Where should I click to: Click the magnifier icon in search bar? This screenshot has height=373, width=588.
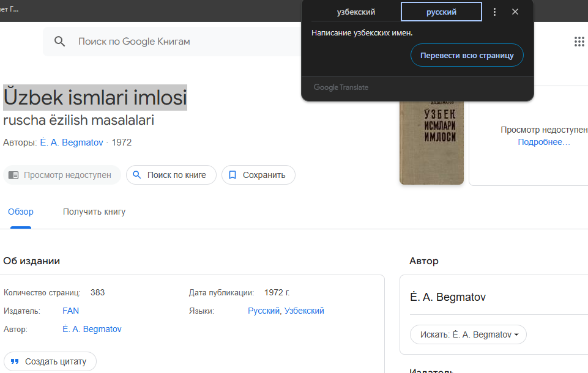pyautogui.click(x=59, y=42)
